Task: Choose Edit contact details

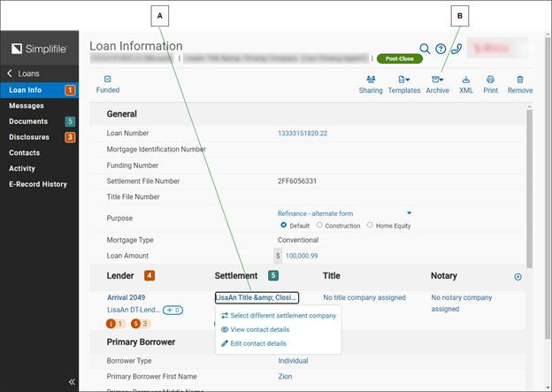Action: point(254,343)
